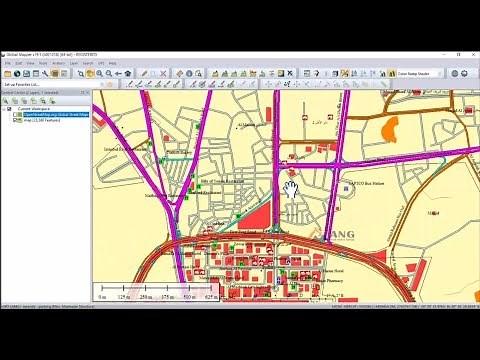Screen dimensions: 480x360
Task: Click the distance scale bar on map
Action: 156,292
